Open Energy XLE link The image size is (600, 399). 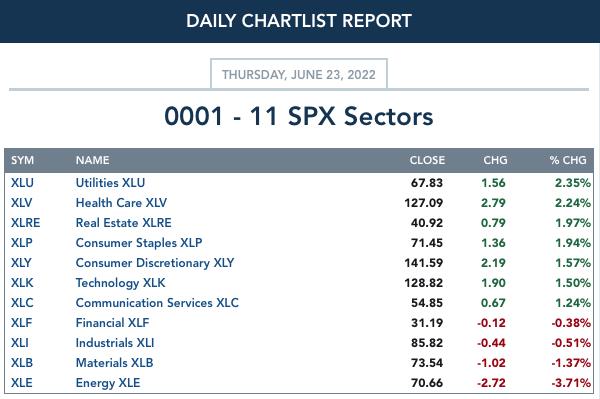(108, 383)
